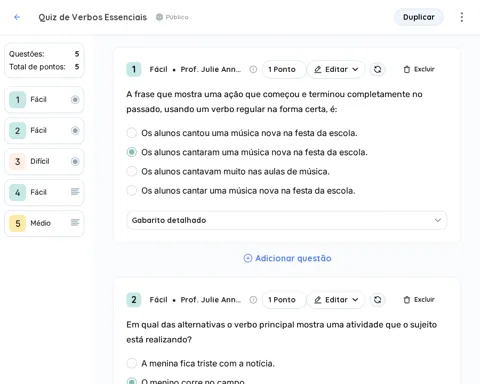Click the trash icon to delete question 1
This screenshot has height=384, width=480.
click(407, 69)
